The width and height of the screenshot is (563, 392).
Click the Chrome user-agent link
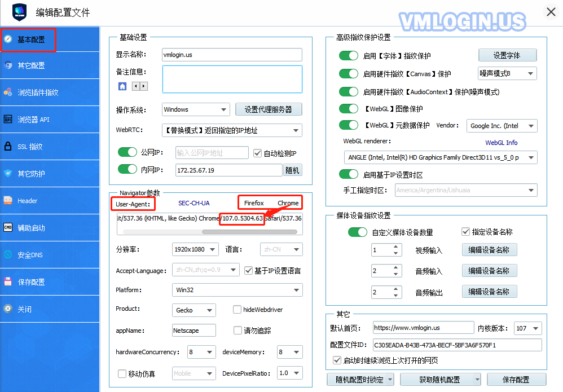point(288,203)
